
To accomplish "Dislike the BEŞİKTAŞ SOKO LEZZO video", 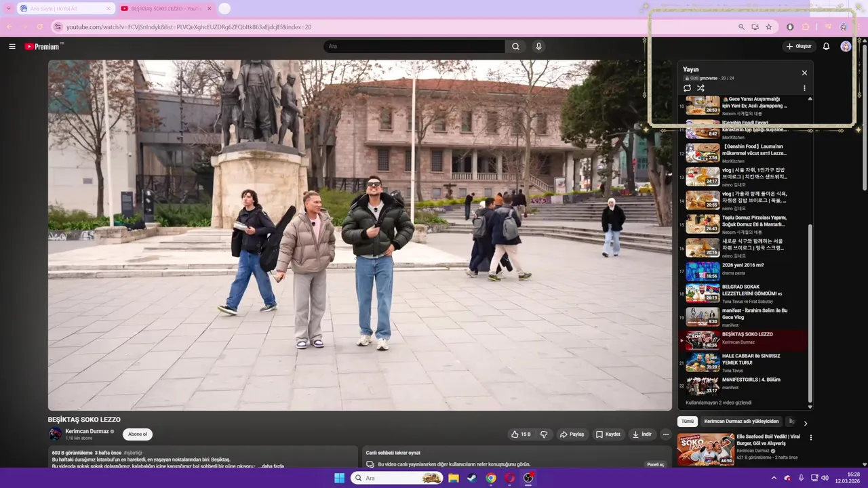I will click(544, 434).
